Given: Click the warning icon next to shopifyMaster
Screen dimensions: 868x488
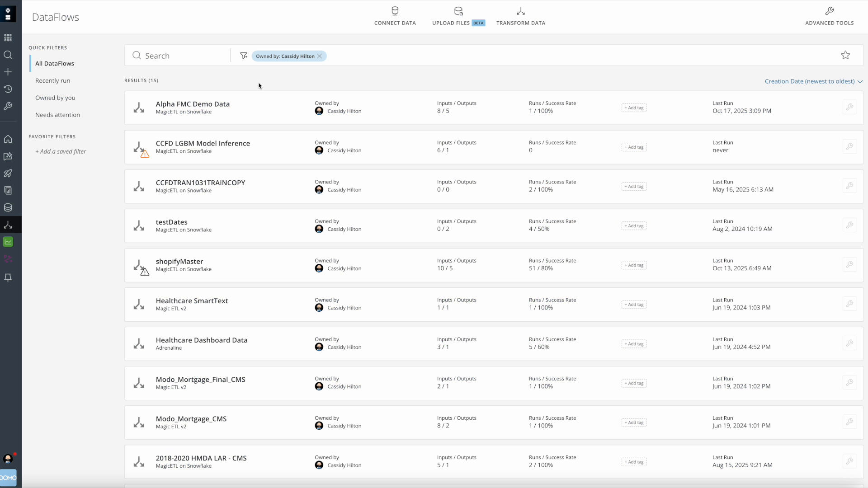Looking at the screenshot, I should click(x=145, y=272).
